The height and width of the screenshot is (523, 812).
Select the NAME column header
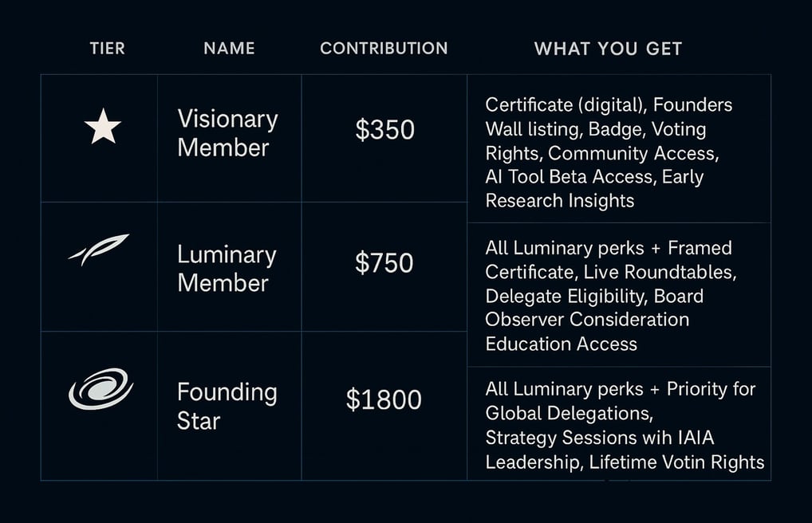click(x=229, y=48)
